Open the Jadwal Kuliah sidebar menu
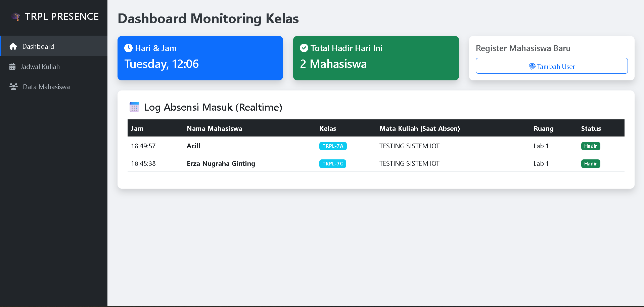This screenshot has width=644, height=307. [40, 66]
